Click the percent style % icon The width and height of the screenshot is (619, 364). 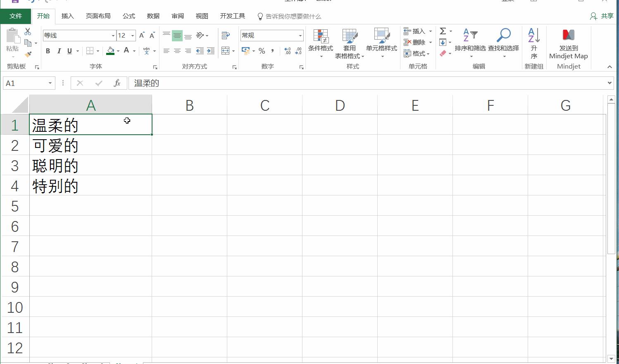[x=262, y=51]
